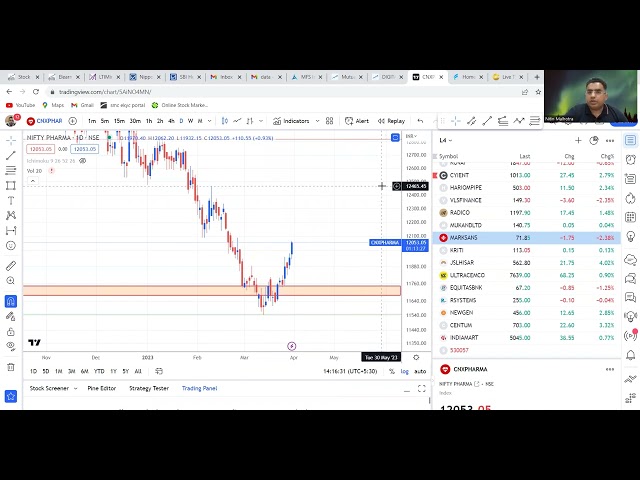Open the forecasting and measurement tools
Image resolution: width=640 pixels, height=480 pixels.
point(11,230)
